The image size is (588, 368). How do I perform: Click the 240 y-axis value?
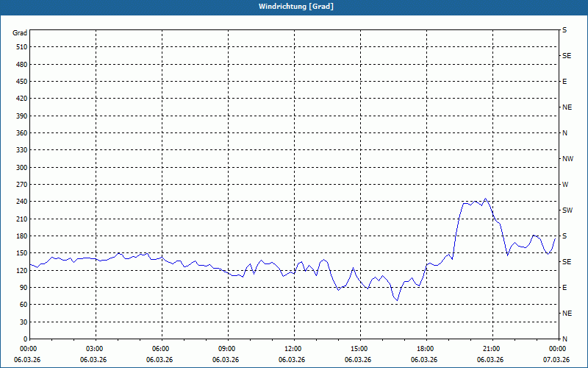(x=22, y=202)
